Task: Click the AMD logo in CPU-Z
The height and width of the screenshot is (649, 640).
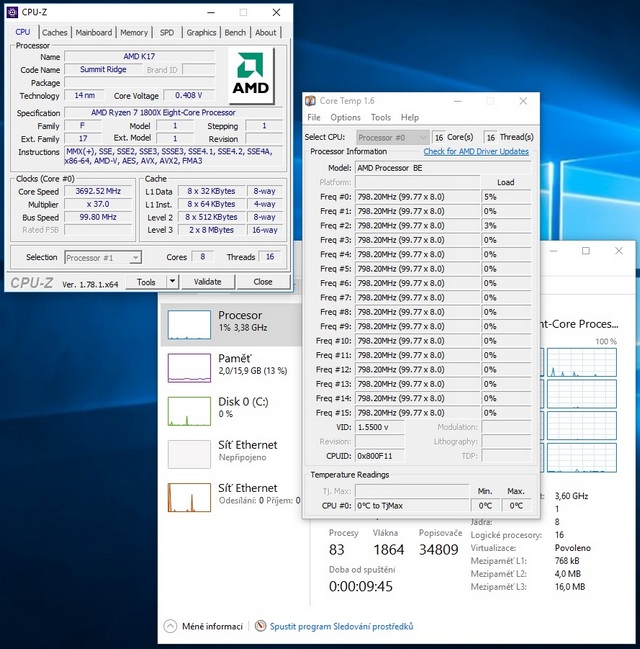Action: click(x=250, y=75)
